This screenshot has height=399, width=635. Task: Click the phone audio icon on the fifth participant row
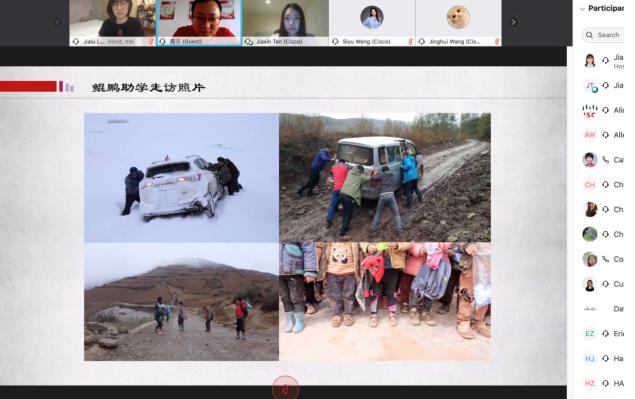(605, 160)
